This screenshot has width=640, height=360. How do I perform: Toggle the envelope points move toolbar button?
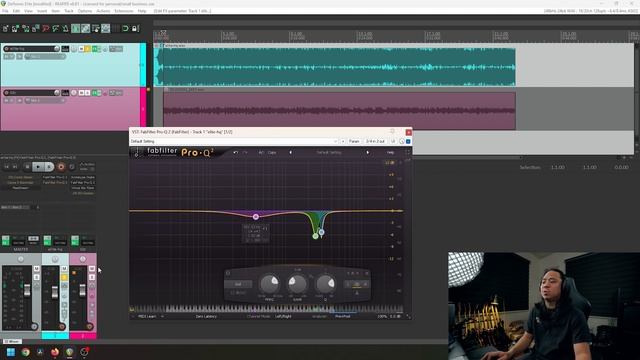[x=105, y=29]
